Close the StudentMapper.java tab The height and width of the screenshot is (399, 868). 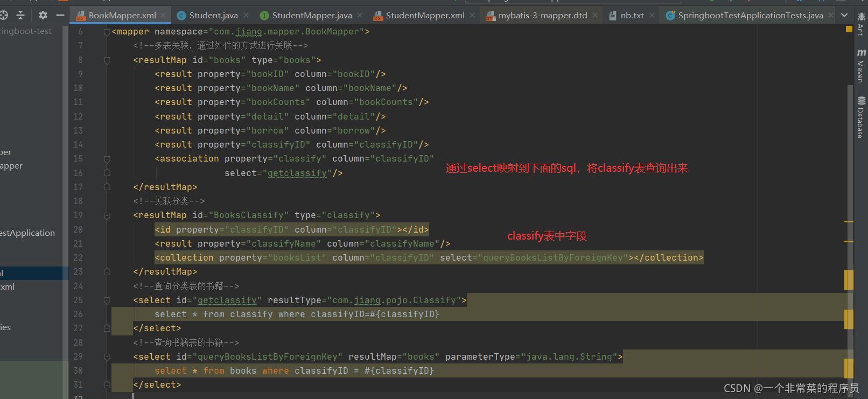tap(360, 16)
